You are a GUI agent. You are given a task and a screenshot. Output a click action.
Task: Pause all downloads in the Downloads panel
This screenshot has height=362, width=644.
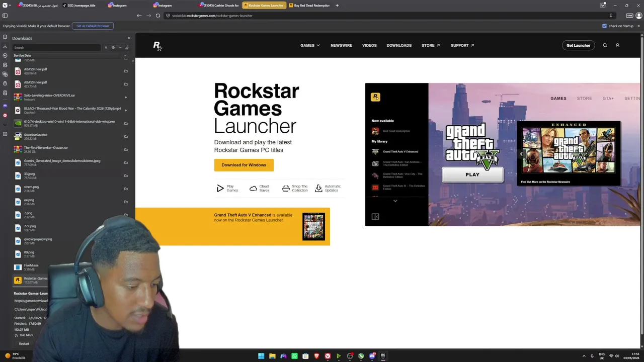pyautogui.click(x=106, y=48)
